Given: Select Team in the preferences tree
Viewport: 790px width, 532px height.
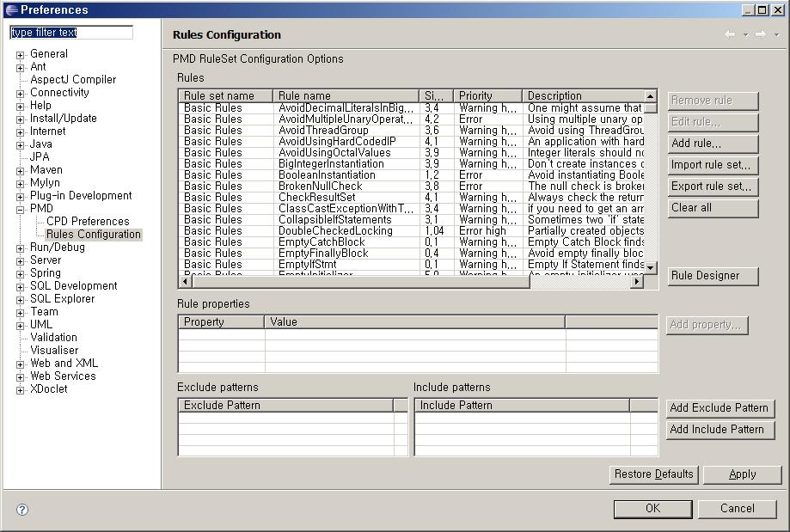Looking at the screenshot, I should pyautogui.click(x=44, y=311).
